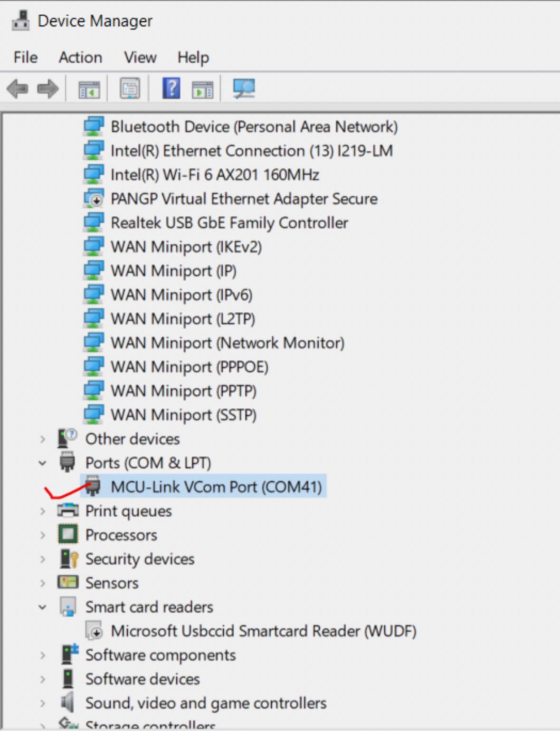Select Intel(R) Wi-Fi 6 AX201 160MHz adapter

[x=215, y=175]
